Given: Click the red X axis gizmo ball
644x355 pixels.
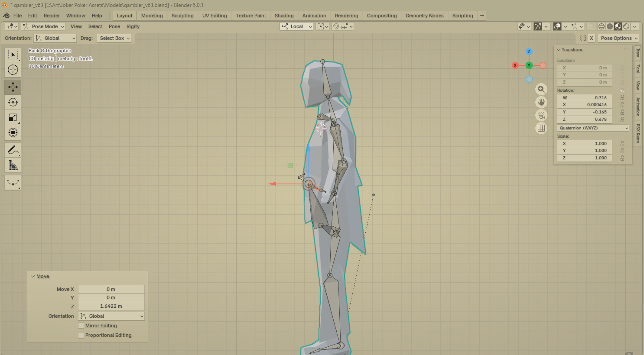Looking at the screenshot, I should tap(515, 65).
